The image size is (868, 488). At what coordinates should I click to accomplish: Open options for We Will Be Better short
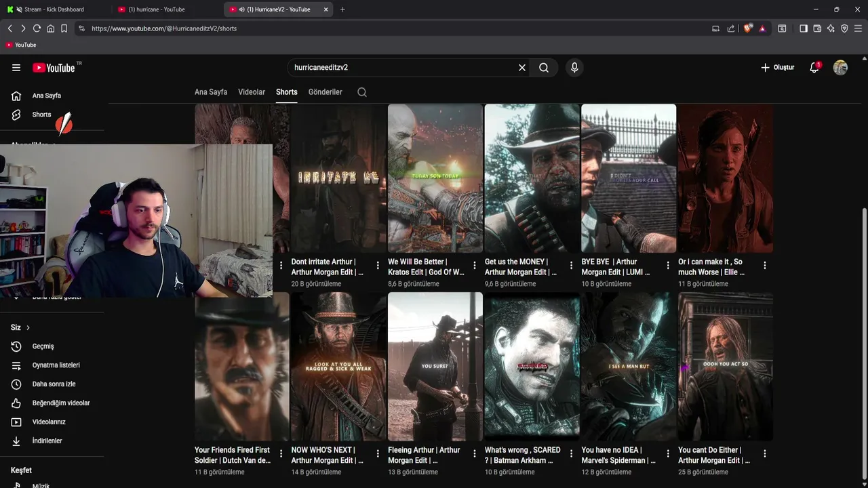pyautogui.click(x=475, y=266)
